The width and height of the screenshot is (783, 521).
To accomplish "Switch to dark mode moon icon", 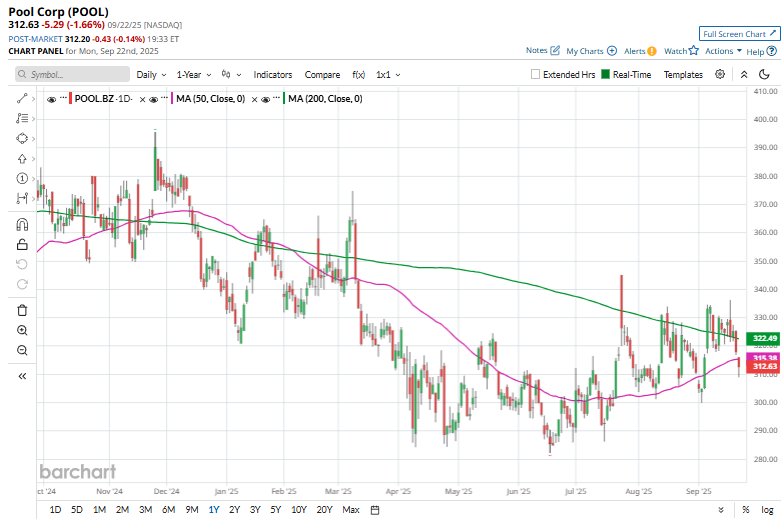I will pyautogui.click(x=764, y=74).
